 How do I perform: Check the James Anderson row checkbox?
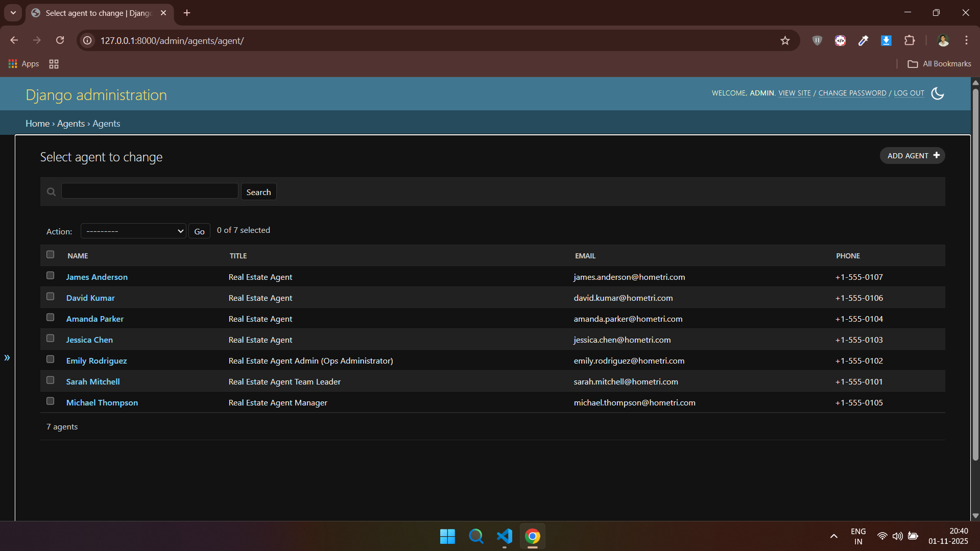coord(50,275)
